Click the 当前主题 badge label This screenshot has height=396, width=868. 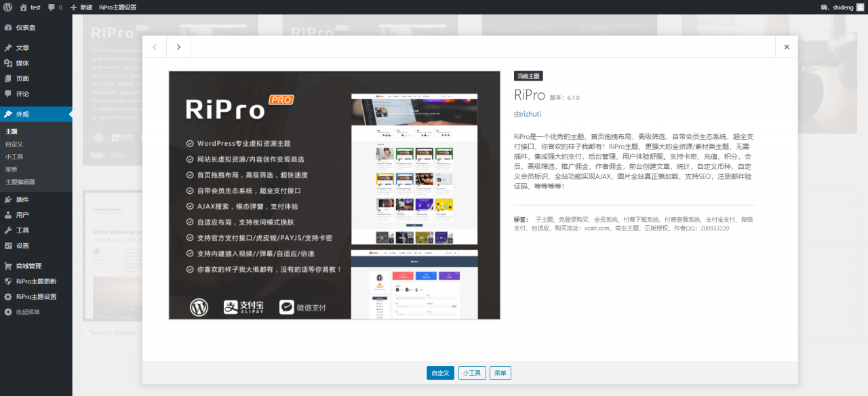[528, 76]
